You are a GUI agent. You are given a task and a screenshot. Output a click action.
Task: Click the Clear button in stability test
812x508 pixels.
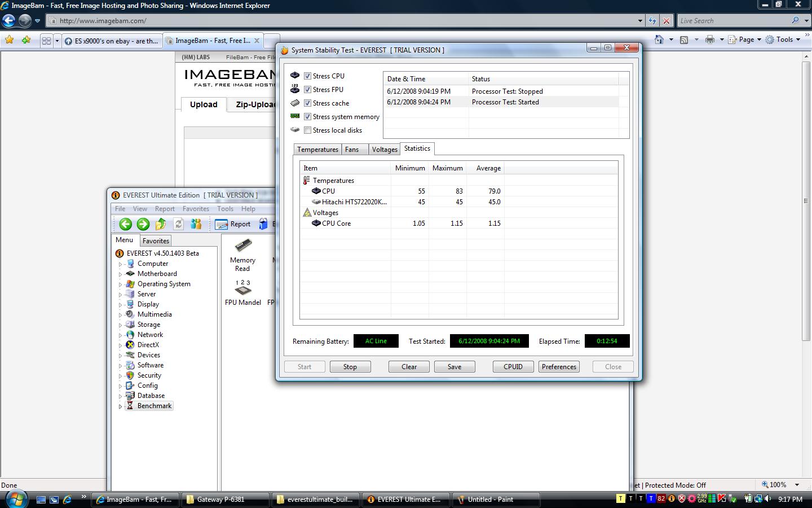pos(409,367)
